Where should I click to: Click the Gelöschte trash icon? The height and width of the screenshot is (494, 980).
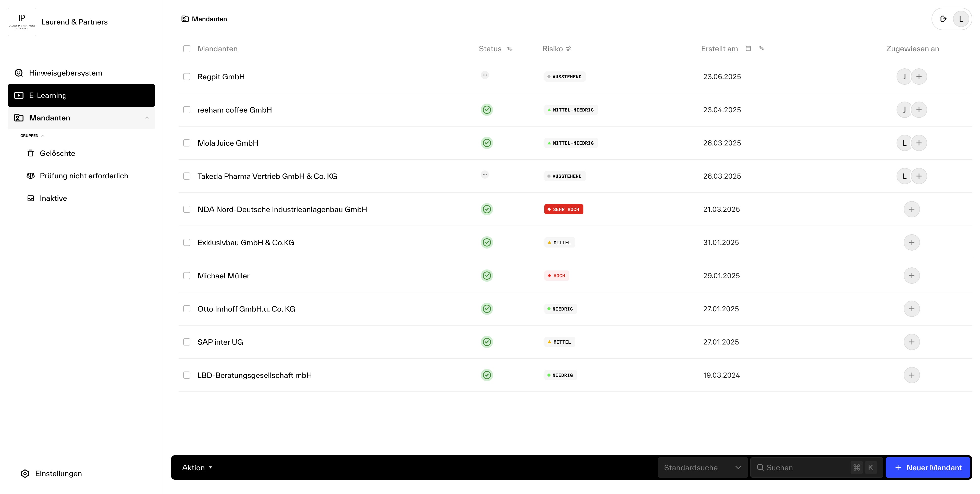click(31, 153)
